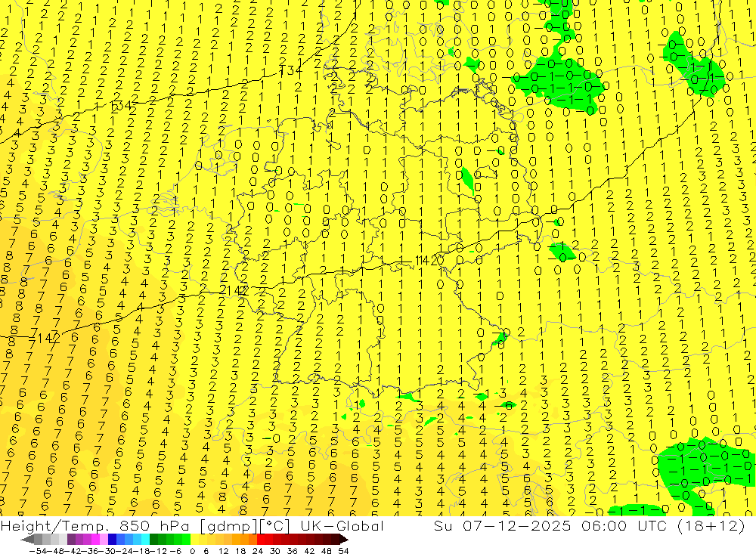Click the dark blue swatch in legend

click(112, 540)
